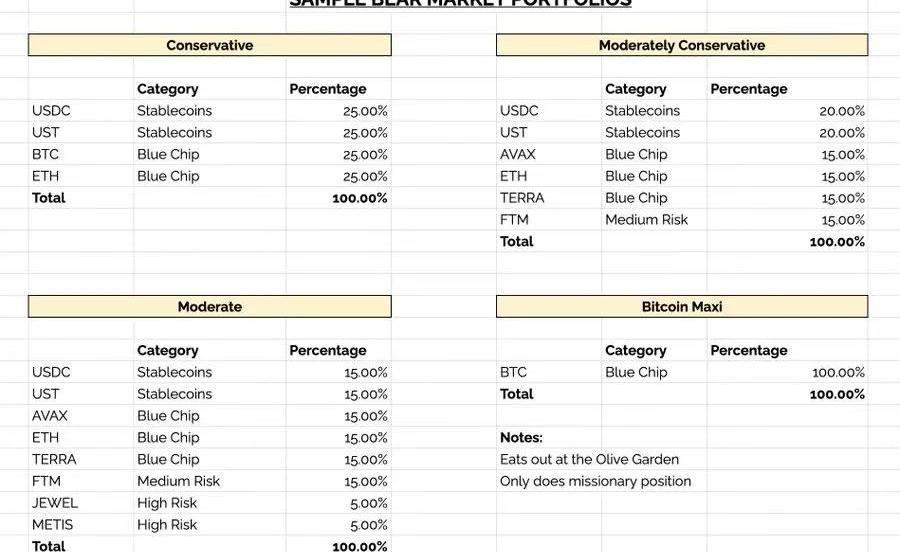
Task: Select the Moderate portfolio header cell
Action: 209,307
